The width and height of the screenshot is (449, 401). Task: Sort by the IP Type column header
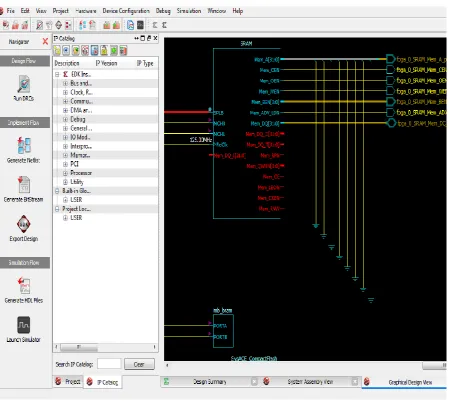pos(145,63)
